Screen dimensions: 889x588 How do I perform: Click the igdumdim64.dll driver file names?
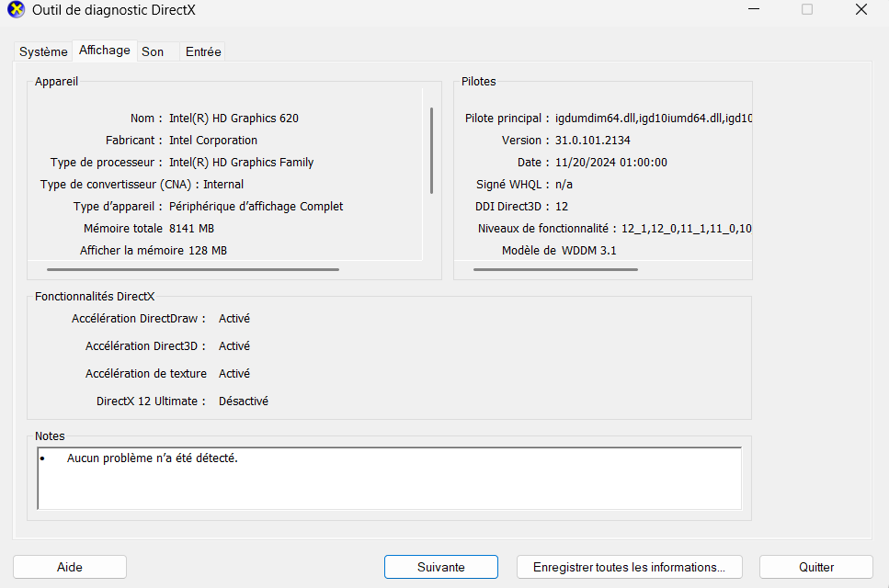pos(653,119)
